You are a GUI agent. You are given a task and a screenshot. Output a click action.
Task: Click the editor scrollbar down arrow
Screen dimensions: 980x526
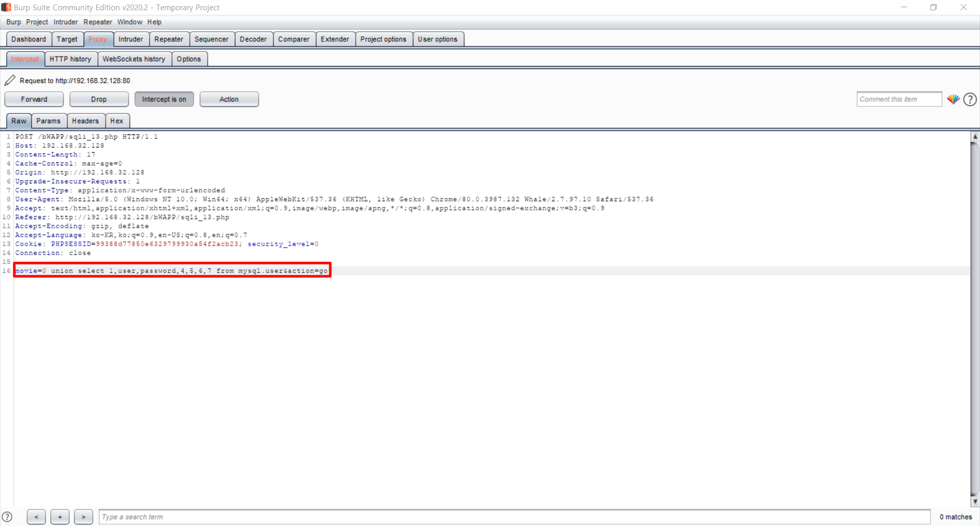point(975,501)
